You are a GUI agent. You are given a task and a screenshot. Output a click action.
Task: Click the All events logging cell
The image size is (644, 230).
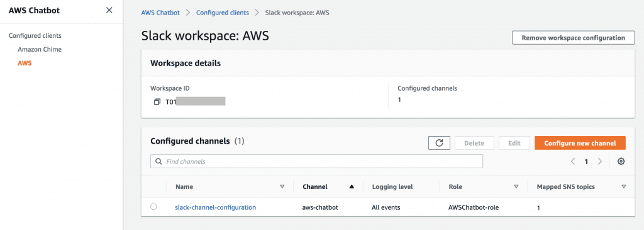[x=386, y=207]
